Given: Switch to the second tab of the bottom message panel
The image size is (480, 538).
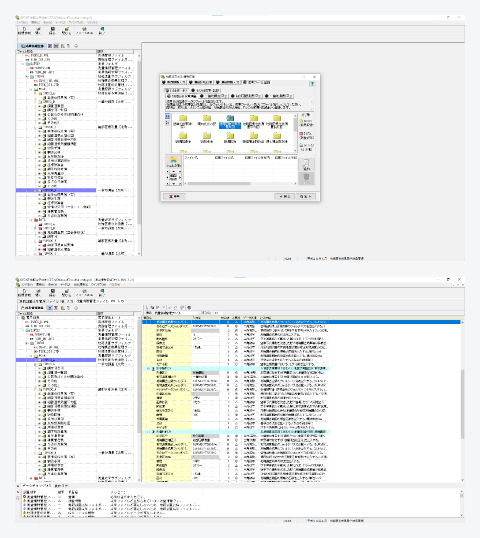Looking at the screenshot, I should pyautogui.click(x=61, y=486).
